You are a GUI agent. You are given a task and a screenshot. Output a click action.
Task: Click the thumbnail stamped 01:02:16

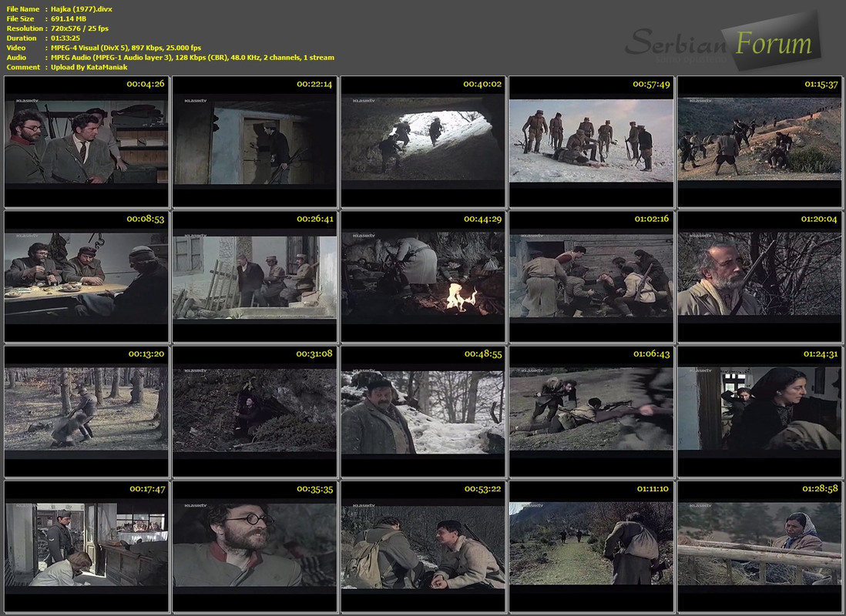click(x=591, y=276)
